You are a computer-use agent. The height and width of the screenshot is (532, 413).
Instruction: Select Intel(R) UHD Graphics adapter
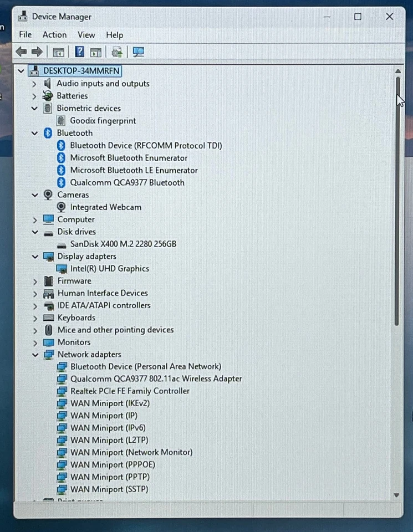(110, 269)
